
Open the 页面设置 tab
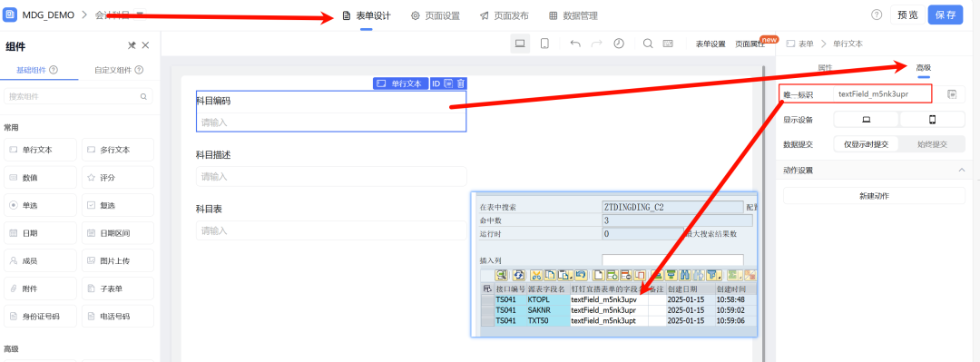tap(435, 15)
